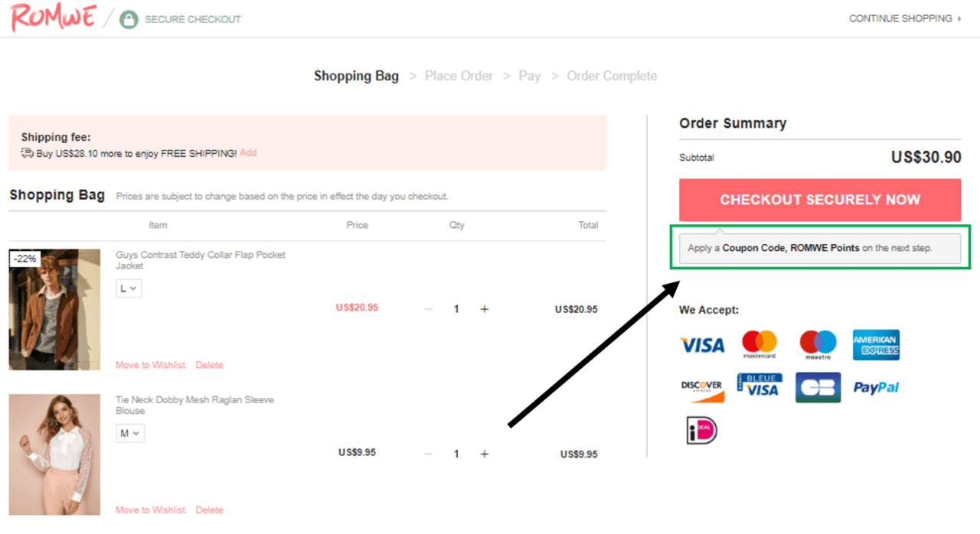
Task: Increase the jacket quantity
Action: [x=484, y=308]
